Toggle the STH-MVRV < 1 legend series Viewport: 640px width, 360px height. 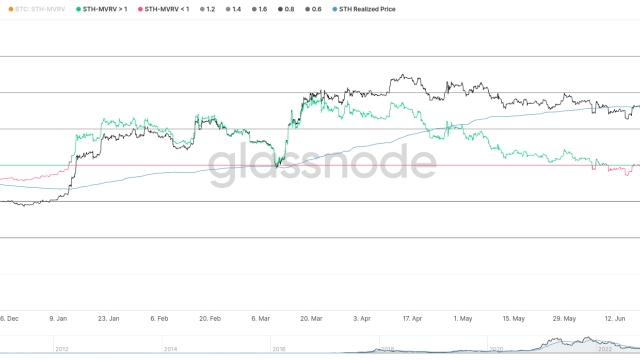tap(164, 9)
